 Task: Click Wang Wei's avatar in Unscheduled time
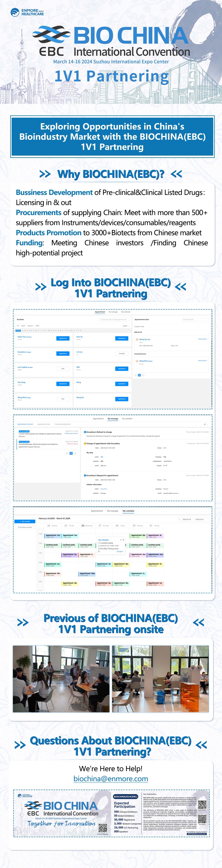click(137, 361)
